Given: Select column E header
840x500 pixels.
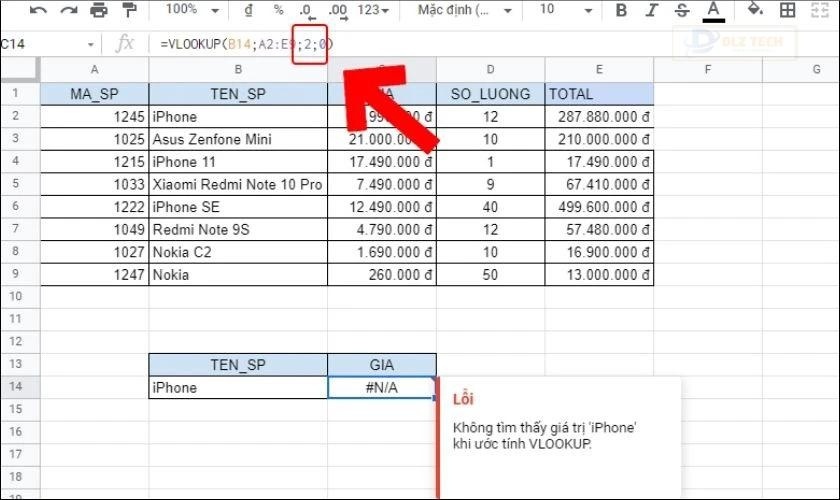Looking at the screenshot, I should (x=599, y=69).
